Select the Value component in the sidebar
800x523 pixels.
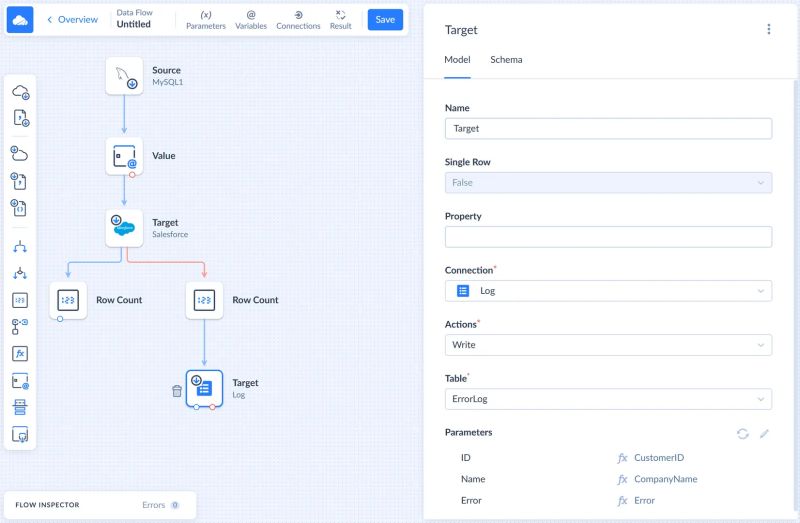(x=20, y=381)
